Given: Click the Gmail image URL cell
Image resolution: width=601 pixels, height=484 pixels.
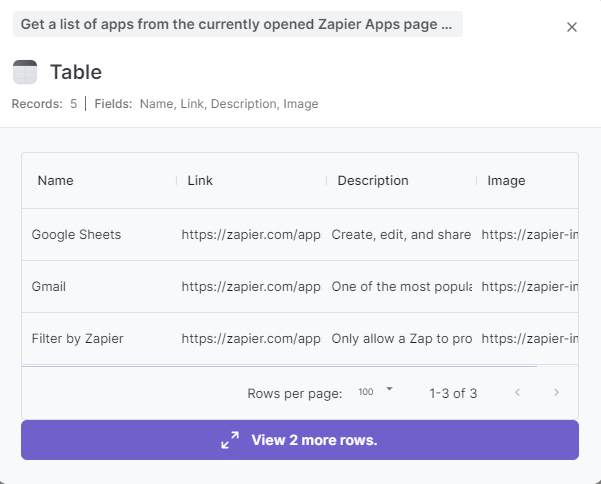Looking at the screenshot, I should click(529, 287).
